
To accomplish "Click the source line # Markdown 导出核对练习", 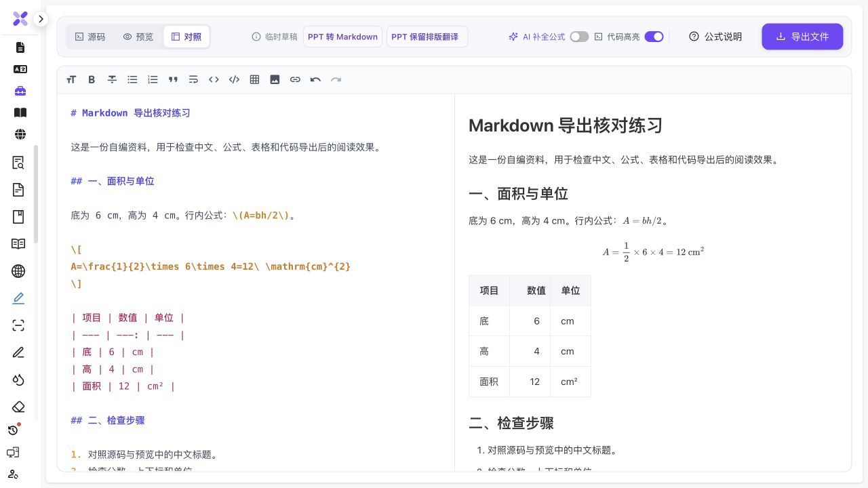I will tap(130, 113).
